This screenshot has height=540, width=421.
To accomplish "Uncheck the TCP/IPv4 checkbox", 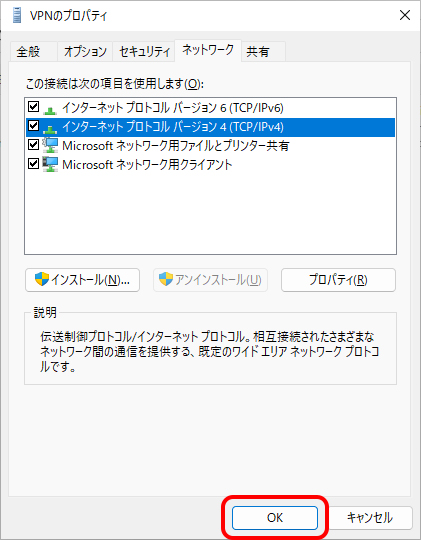I will [33, 125].
